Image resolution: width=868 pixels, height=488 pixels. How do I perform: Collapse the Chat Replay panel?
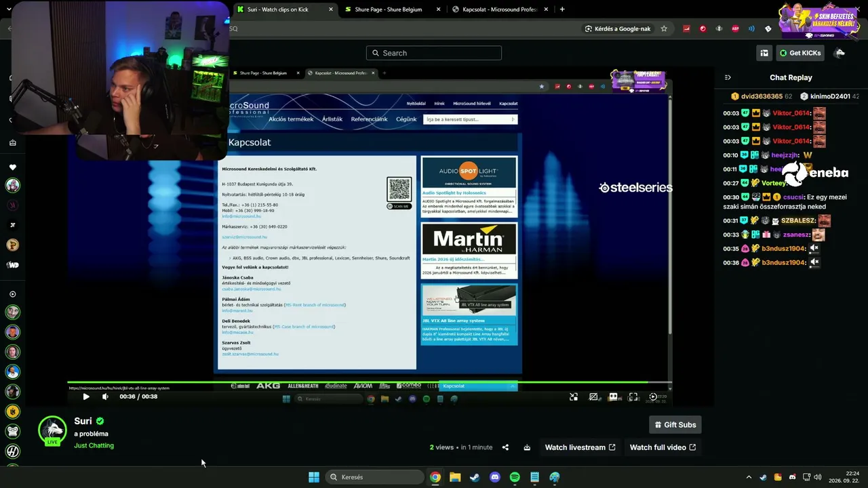tap(728, 77)
